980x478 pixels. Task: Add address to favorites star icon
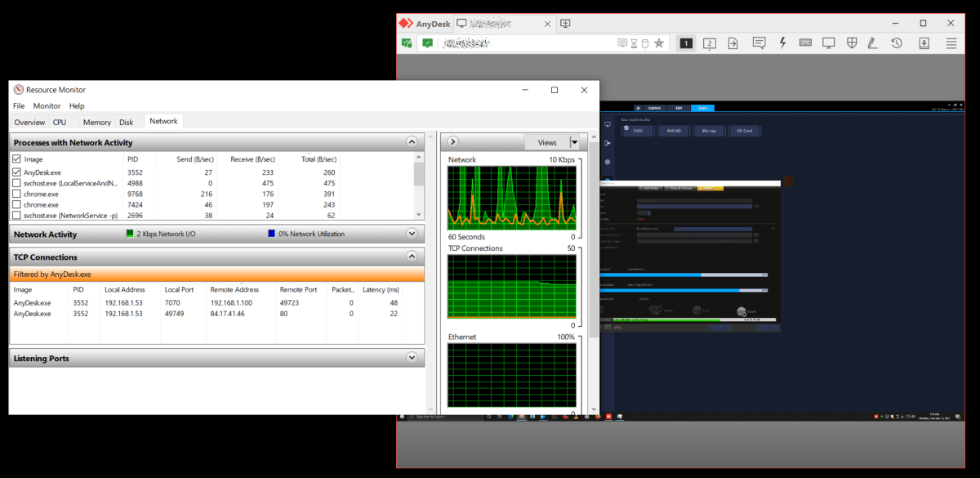click(659, 43)
